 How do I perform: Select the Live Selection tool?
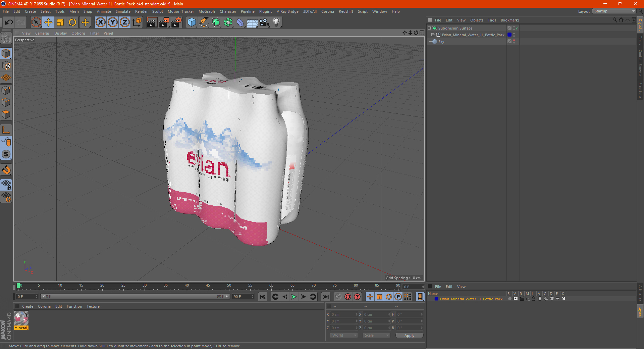tap(36, 22)
